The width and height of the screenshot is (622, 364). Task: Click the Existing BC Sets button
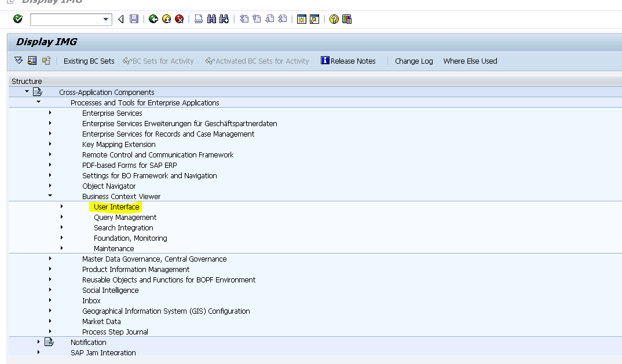89,61
